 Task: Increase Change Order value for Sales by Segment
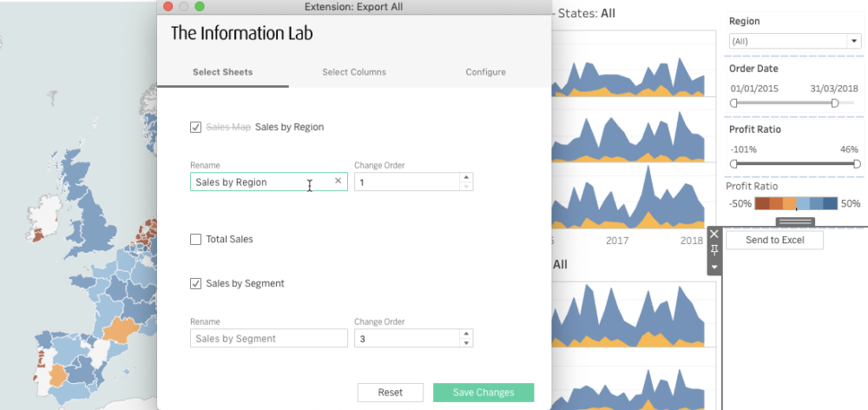(x=466, y=334)
